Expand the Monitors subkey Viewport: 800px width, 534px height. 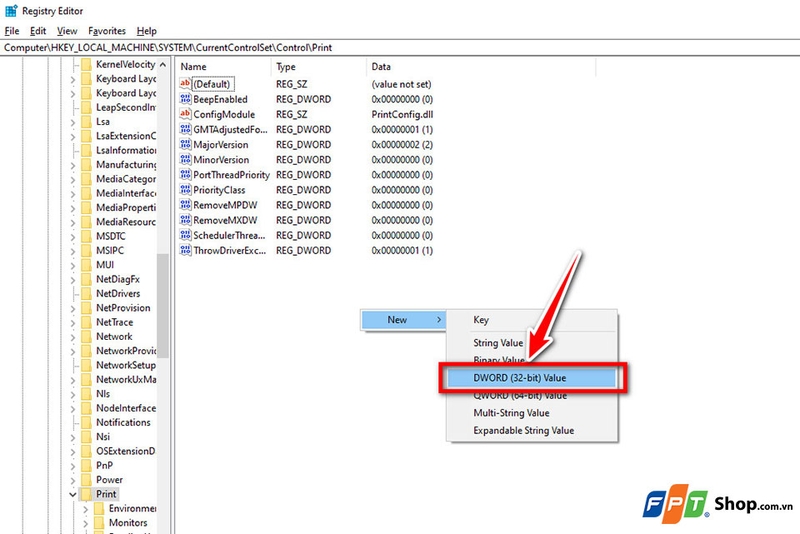[85, 523]
